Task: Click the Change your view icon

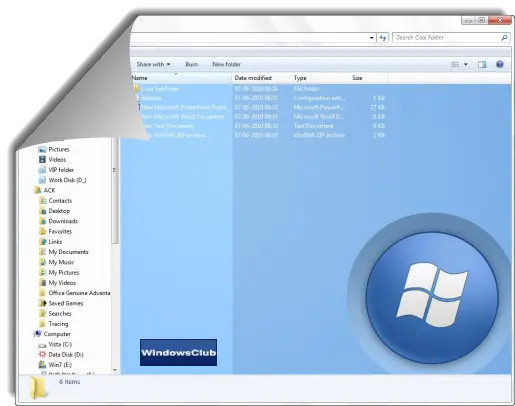Action: point(455,64)
